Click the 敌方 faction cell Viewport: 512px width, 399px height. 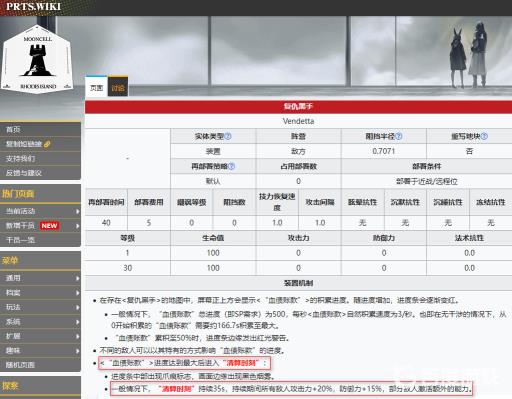(298, 151)
